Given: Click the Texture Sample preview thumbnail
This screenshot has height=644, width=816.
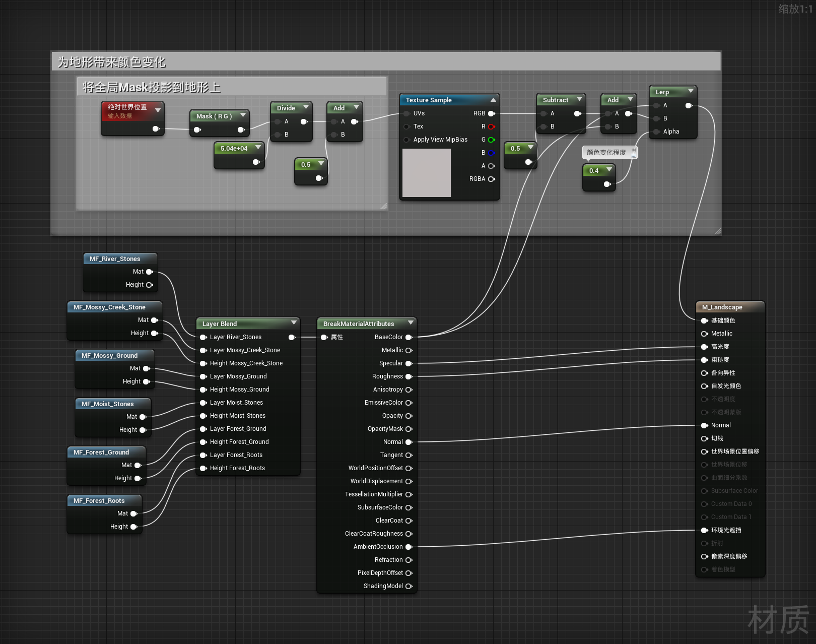Looking at the screenshot, I should (x=426, y=172).
